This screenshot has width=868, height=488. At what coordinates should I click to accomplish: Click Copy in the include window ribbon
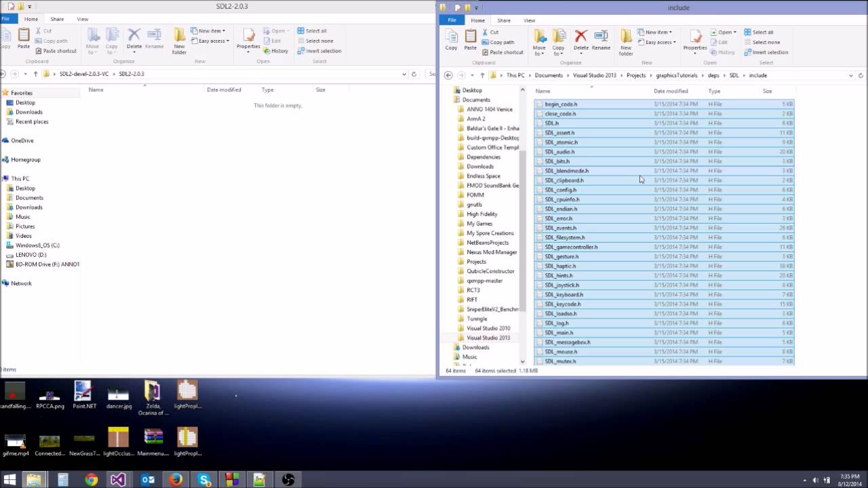point(451,40)
